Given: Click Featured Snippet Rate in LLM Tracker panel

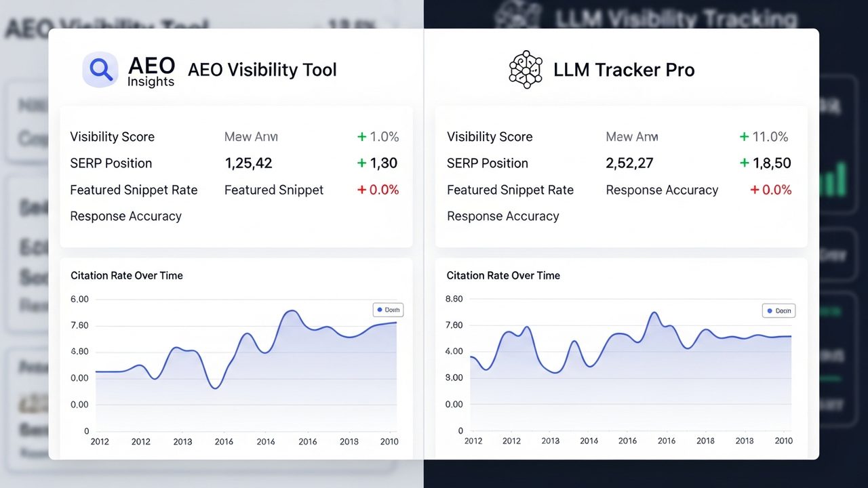Looking at the screenshot, I should point(510,190).
